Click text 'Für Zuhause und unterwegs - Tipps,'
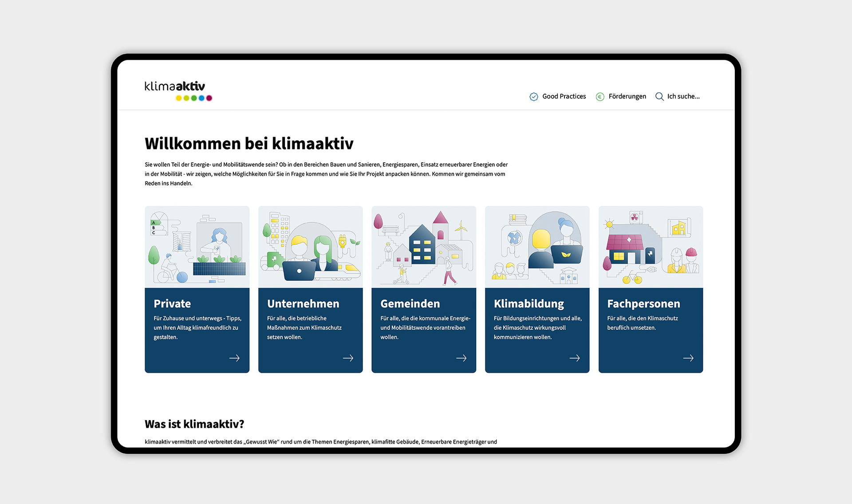This screenshot has height=504, width=852. [x=197, y=318]
